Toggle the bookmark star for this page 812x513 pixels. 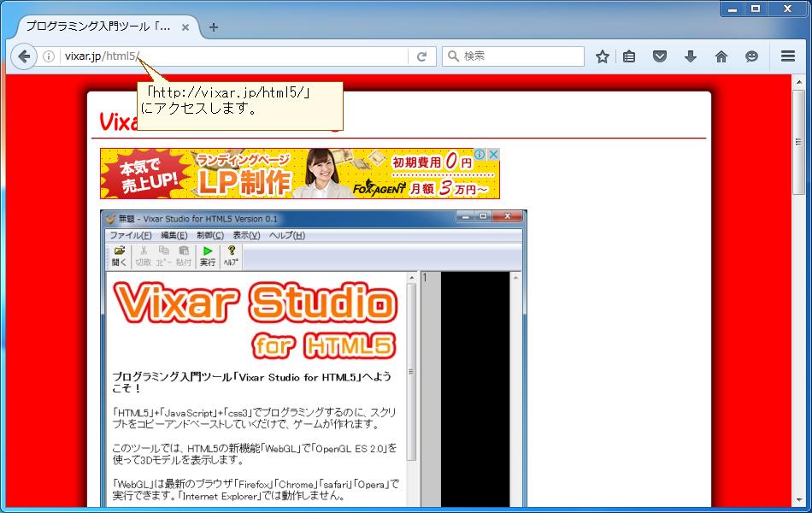[602, 56]
